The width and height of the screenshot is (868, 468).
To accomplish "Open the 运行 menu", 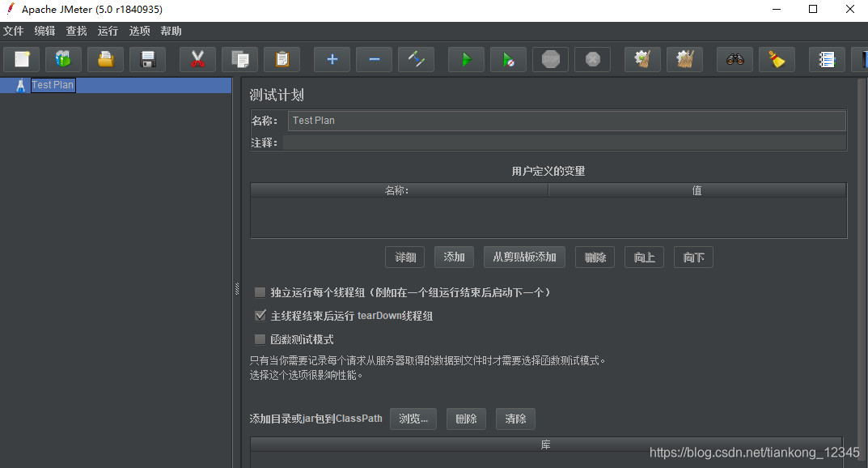I will tap(108, 31).
